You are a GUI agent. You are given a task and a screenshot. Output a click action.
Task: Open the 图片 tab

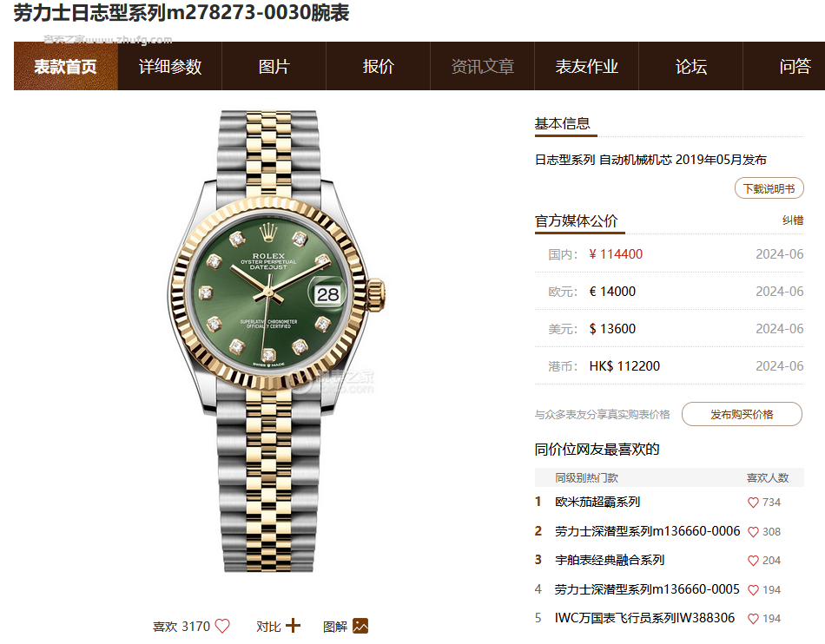coord(274,66)
